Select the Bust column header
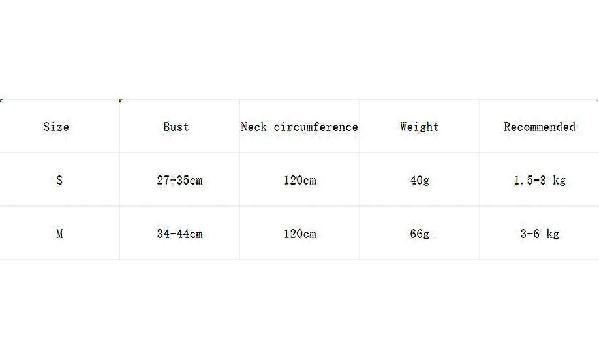The image size is (599, 364). point(176,127)
